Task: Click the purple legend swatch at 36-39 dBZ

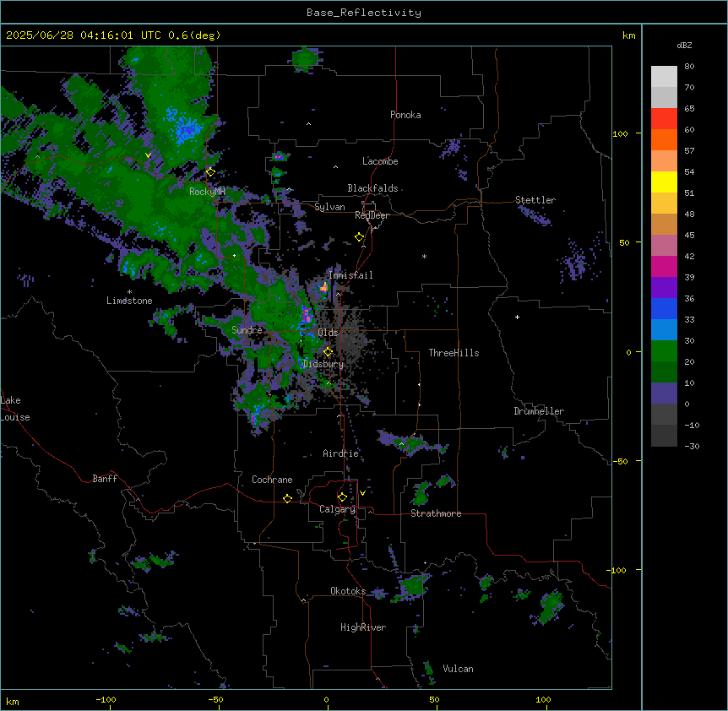Action: coord(664,288)
